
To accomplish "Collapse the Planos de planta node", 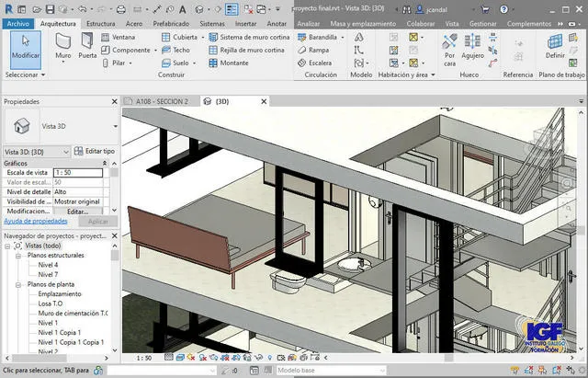I will point(18,285).
